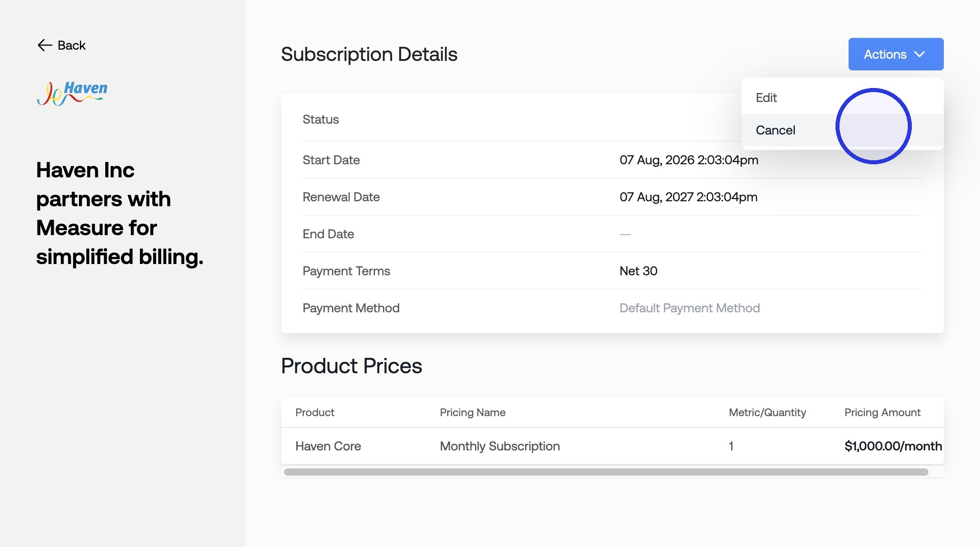Click the Start Date row label
This screenshot has width=980, height=547.
tap(331, 160)
